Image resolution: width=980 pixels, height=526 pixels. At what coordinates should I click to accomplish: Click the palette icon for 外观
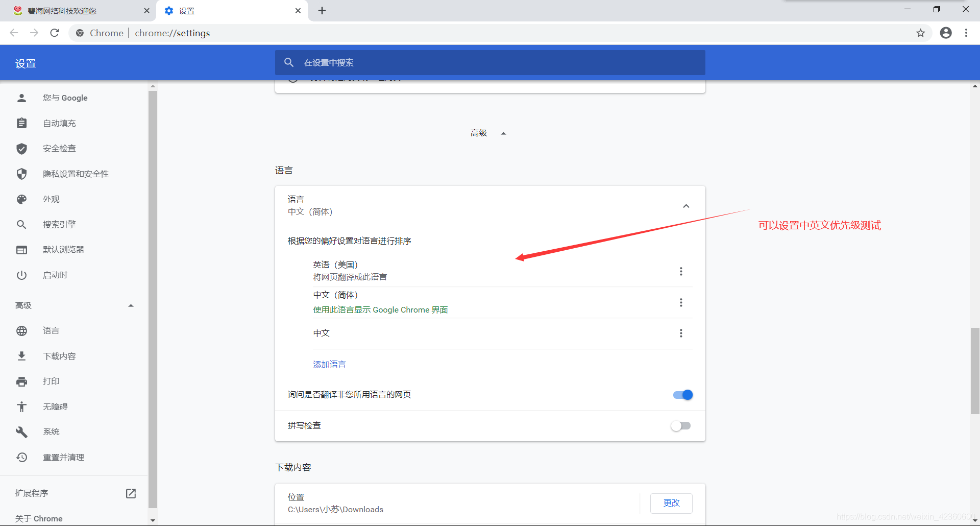tap(21, 199)
